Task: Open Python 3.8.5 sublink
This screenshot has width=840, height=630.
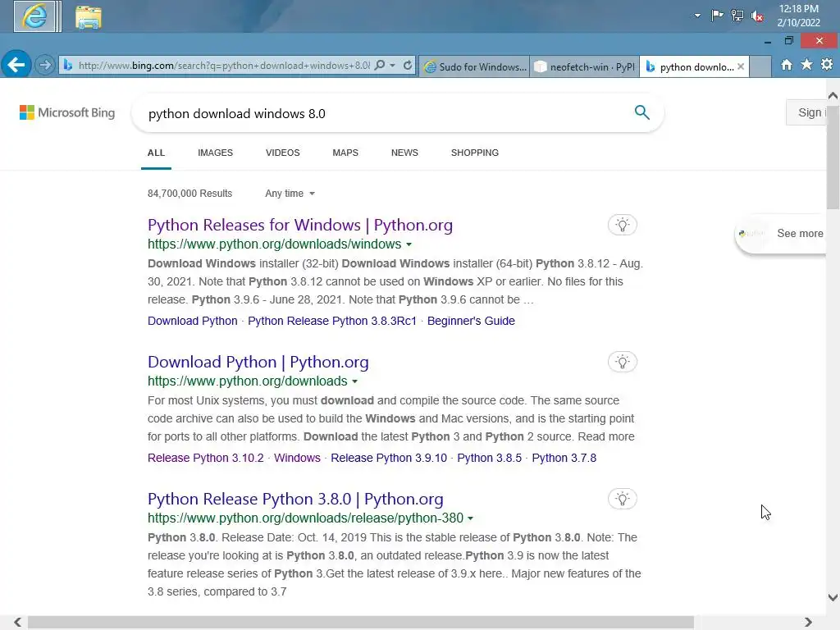Action: coord(489,458)
